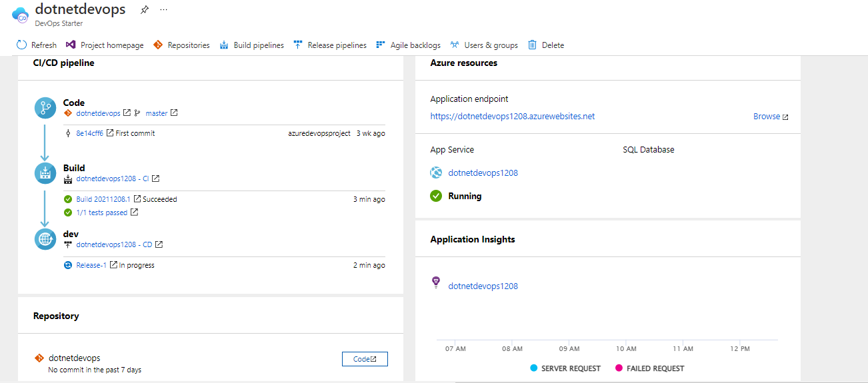The height and width of the screenshot is (383, 868).
Task: Open the ellipsis more options menu
Action: [164, 10]
